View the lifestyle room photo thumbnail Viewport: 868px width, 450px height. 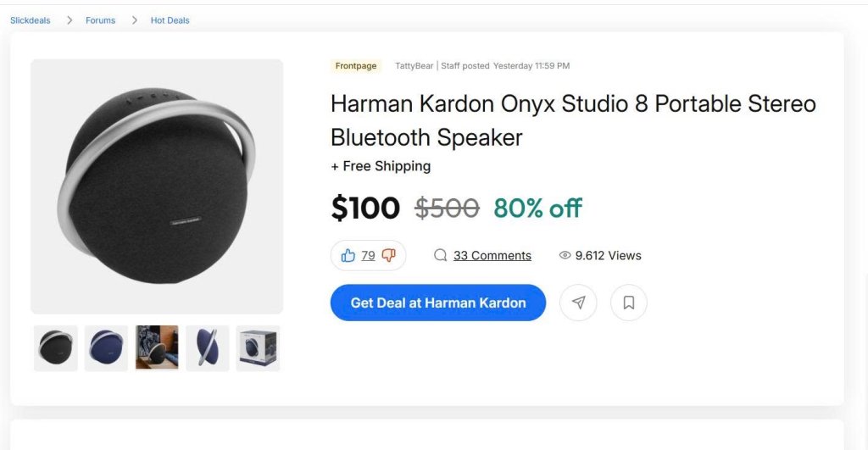[x=157, y=348]
